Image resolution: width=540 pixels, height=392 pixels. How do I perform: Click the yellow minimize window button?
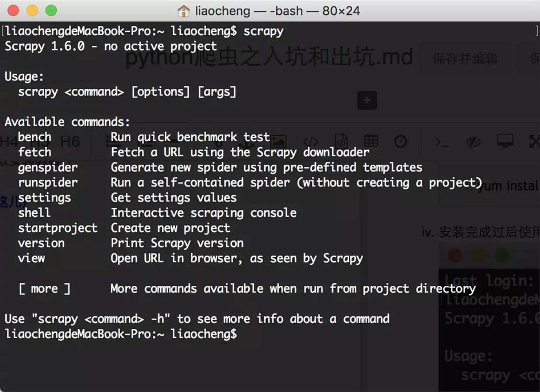tap(32, 10)
